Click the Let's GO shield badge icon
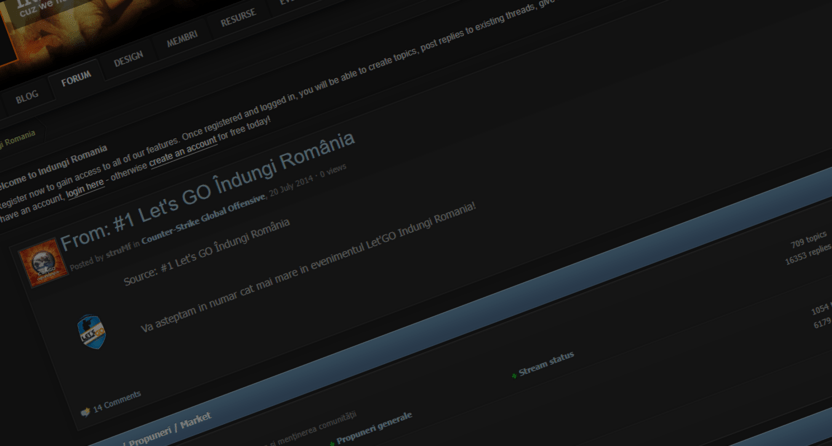832x446 pixels. click(92, 331)
